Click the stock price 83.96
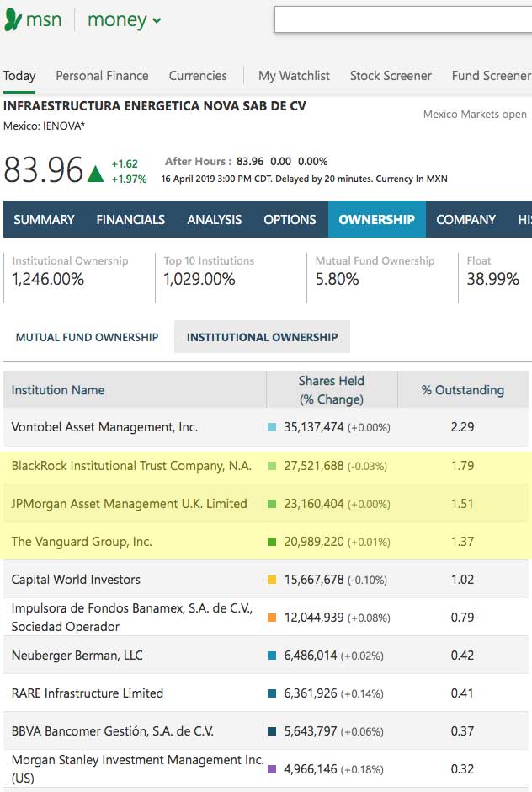The height and width of the screenshot is (792, 532). click(x=44, y=169)
